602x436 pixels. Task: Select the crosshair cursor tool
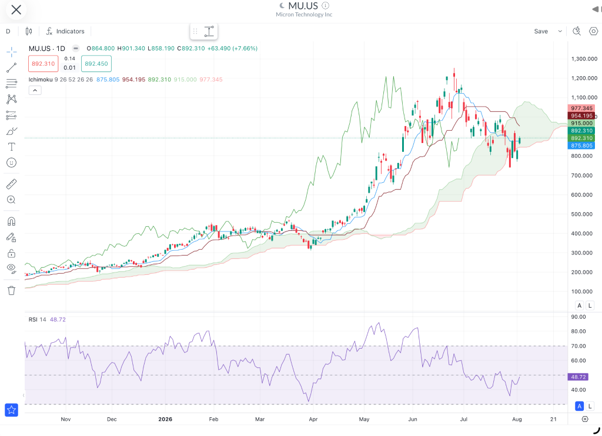12,51
